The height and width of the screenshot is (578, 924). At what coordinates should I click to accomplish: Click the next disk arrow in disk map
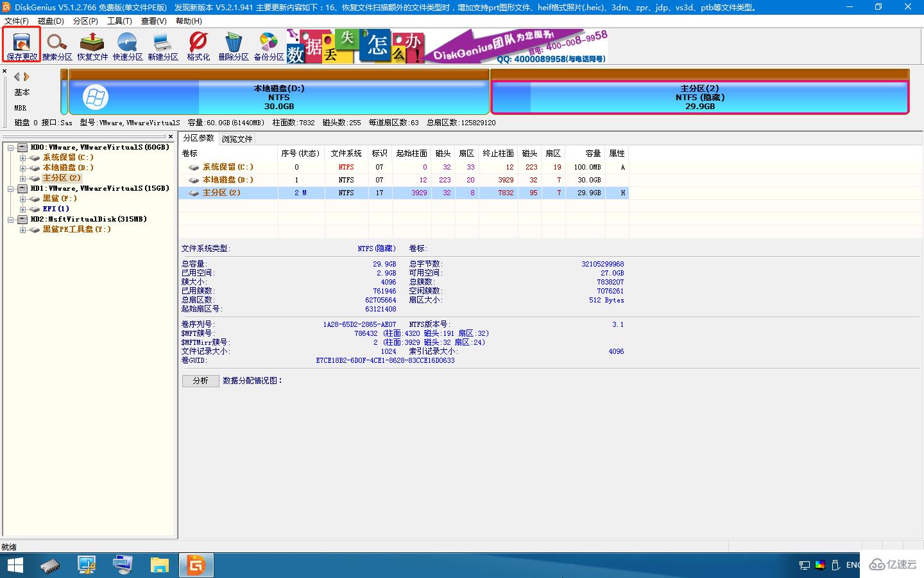[x=26, y=77]
